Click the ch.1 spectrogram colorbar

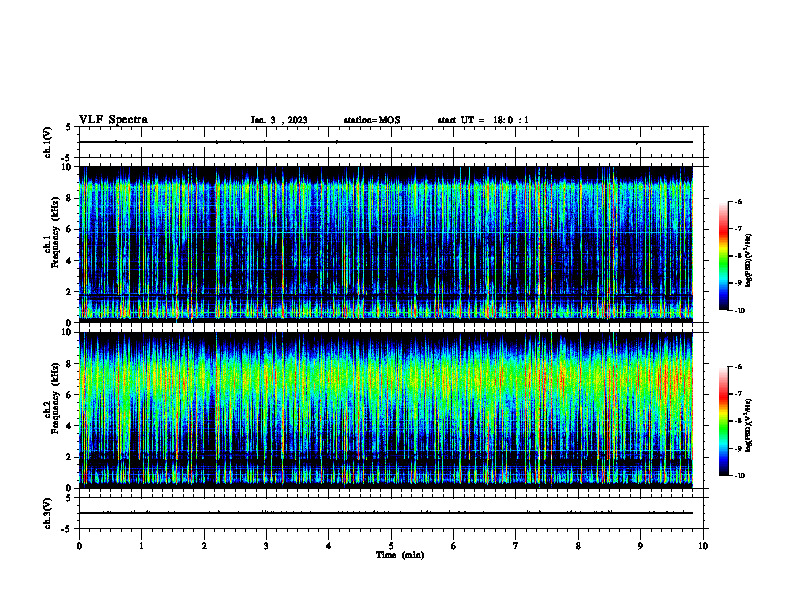(723, 256)
